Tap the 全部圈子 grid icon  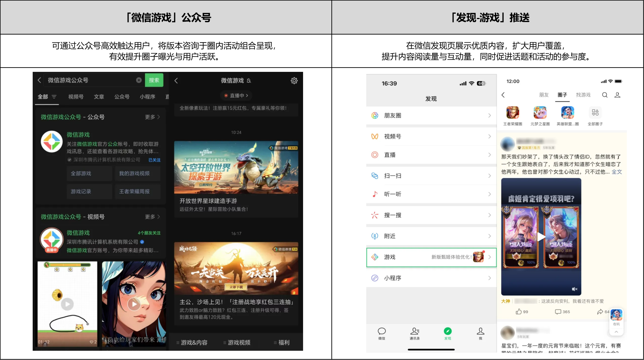pos(595,113)
